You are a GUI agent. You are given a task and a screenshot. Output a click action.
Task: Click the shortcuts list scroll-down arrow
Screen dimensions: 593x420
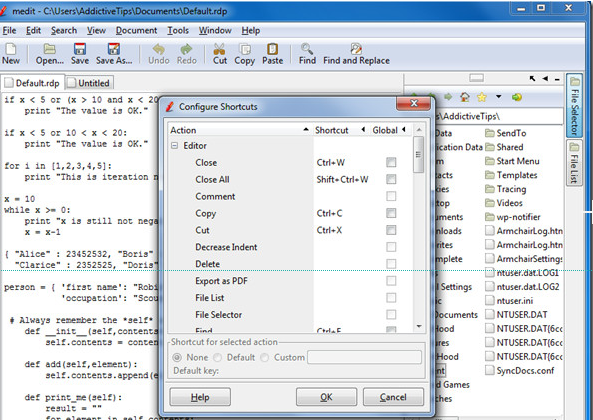(419, 326)
